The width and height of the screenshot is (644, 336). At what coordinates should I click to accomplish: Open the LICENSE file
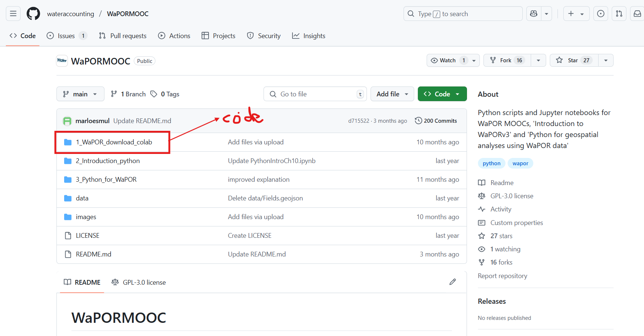(x=88, y=236)
